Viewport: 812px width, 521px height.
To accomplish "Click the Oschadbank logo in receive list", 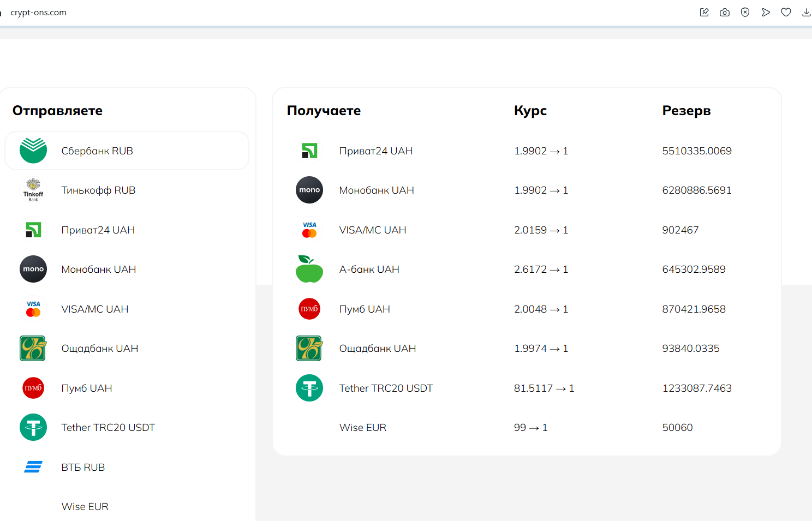I will point(309,348).
